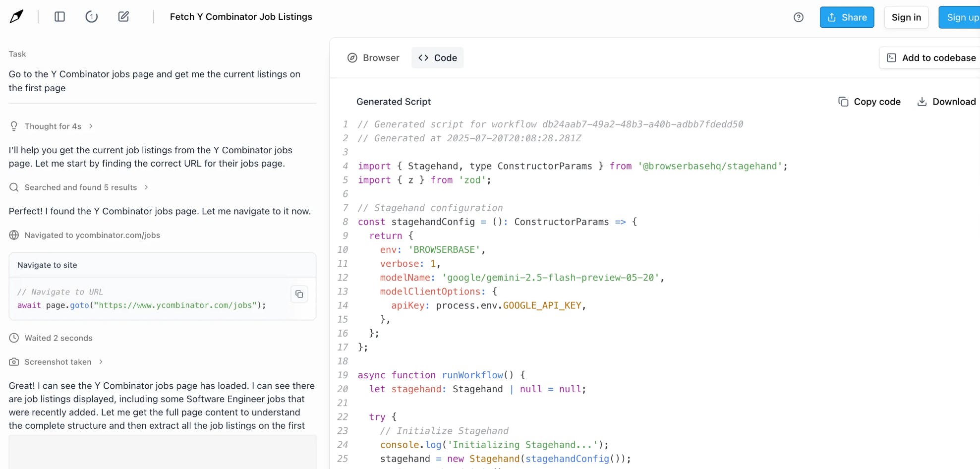Image resolution: width=980 pixels, height=469 pixels.
Task: Click the 'new Stagehand(stagehandConfig())' line
Action: tap(506, 459)
